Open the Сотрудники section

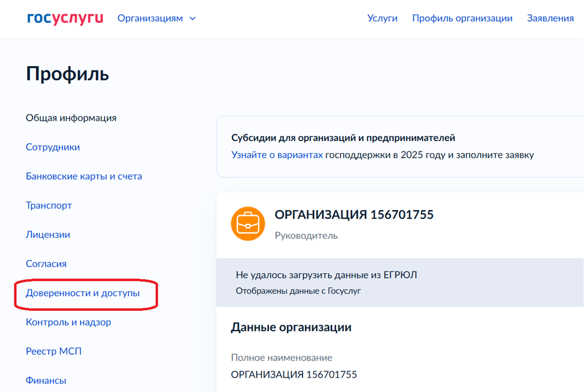tap(53, 147)
